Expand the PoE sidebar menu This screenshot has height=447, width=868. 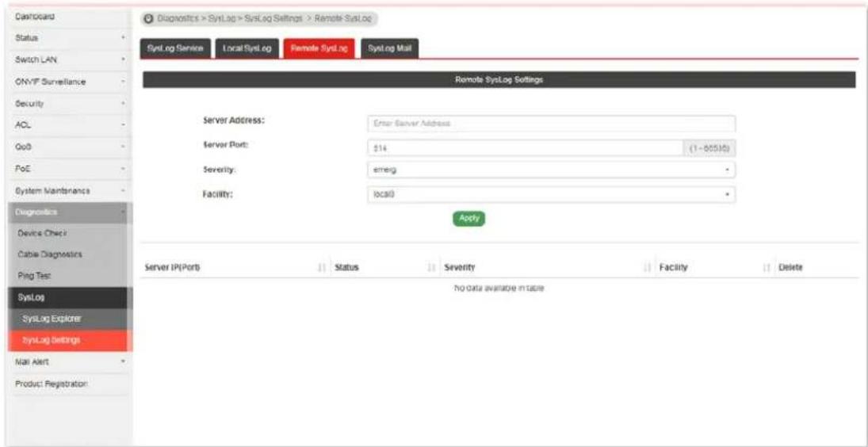69,169
